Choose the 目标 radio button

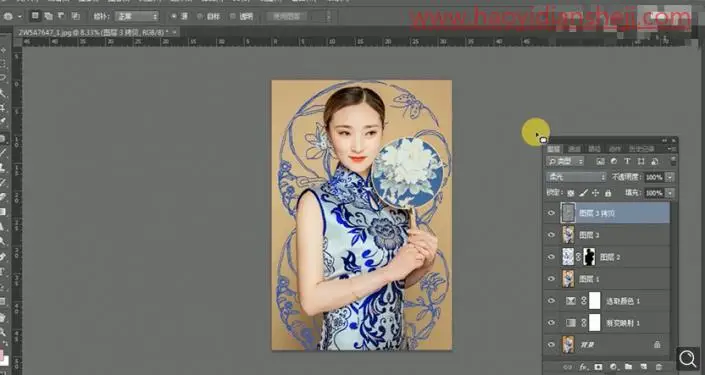[x=200, y=17]
